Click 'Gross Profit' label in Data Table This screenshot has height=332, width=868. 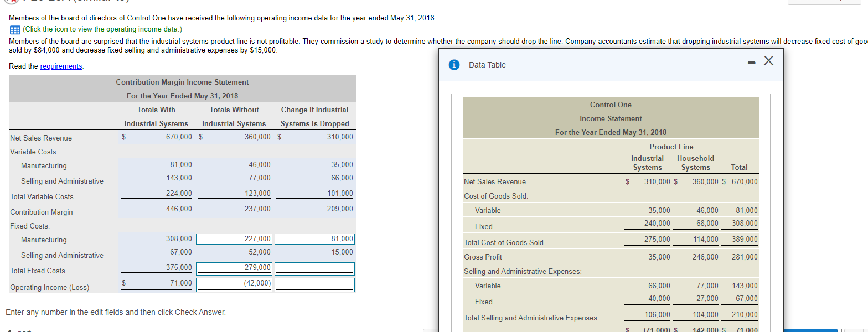pyautogui.click(x=483, y=257)
